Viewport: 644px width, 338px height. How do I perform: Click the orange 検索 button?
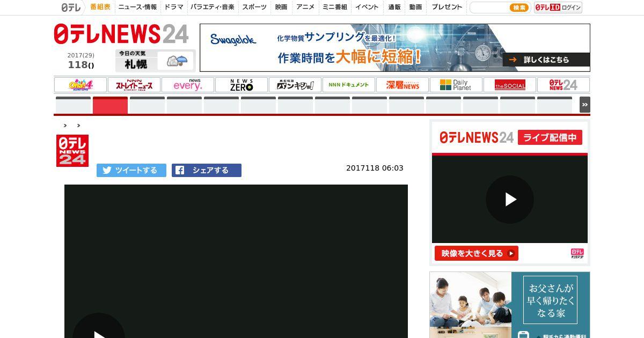(x=519, y=8)
